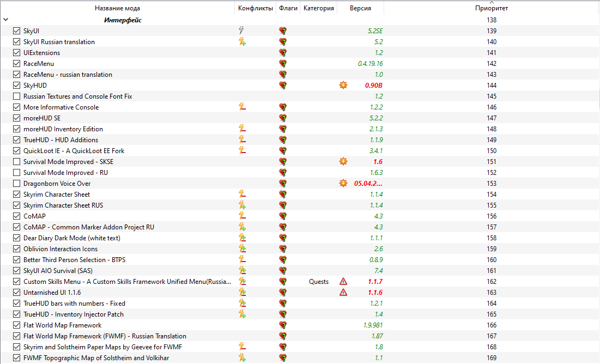Click Oblivion Interaction Icons conflict icon
The image size is (600, 364).
point(242,249)
